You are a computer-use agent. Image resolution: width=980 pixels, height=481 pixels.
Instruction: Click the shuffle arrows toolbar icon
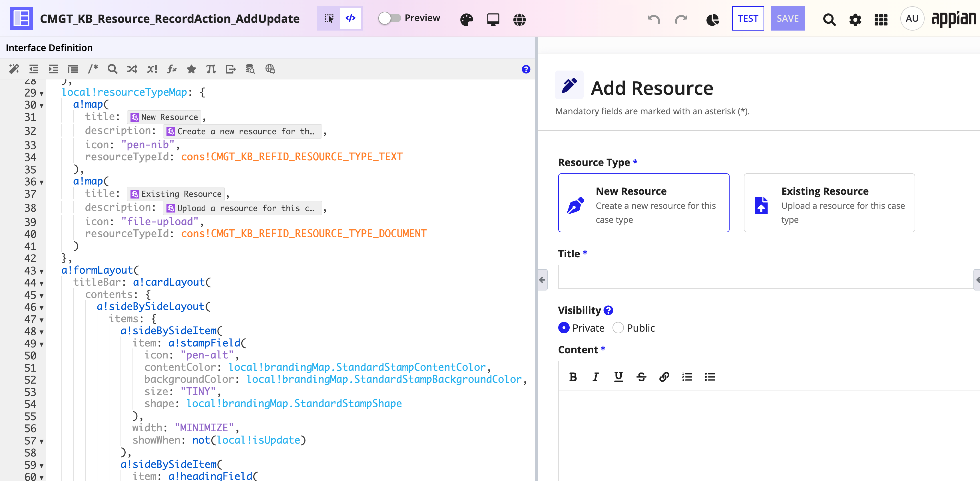(132, 69)
